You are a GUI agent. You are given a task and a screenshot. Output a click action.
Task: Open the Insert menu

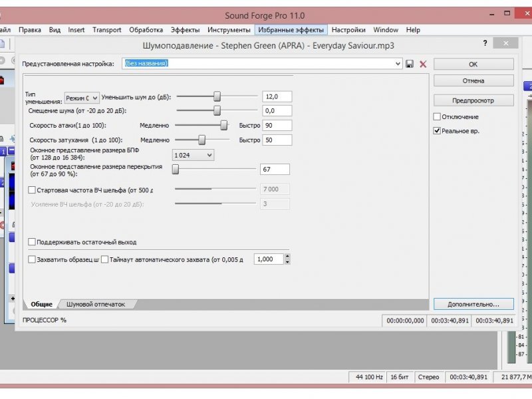(x=76, y=30)
